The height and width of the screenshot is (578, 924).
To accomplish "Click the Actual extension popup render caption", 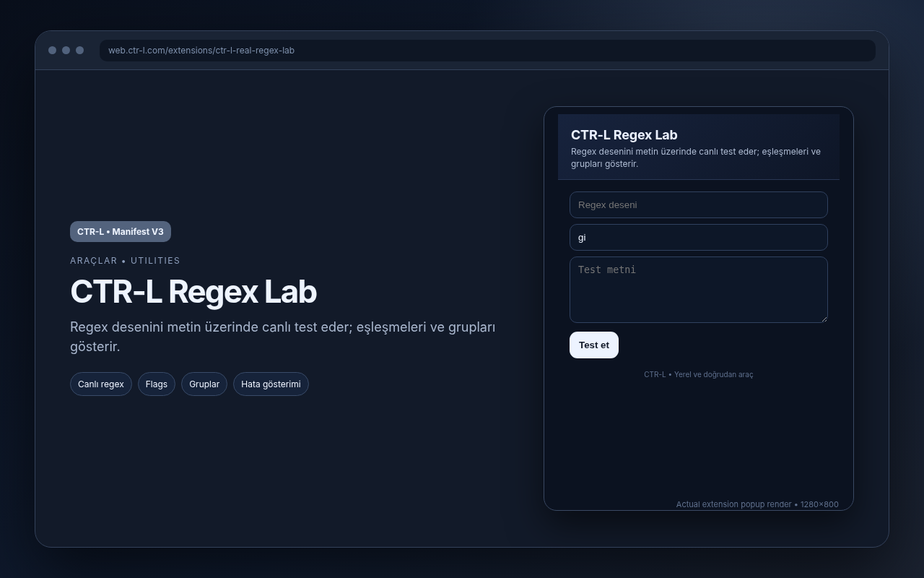I will (757, 504).
